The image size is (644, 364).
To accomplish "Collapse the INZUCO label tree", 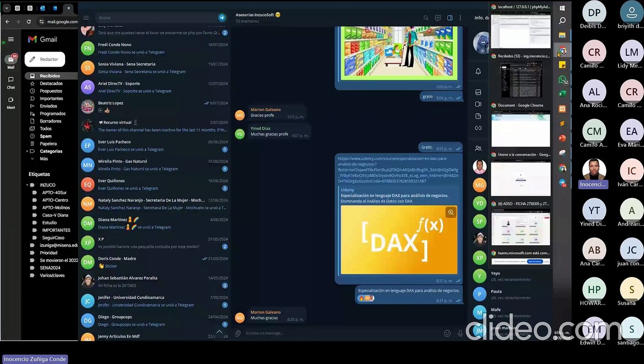I will point(27,185).
